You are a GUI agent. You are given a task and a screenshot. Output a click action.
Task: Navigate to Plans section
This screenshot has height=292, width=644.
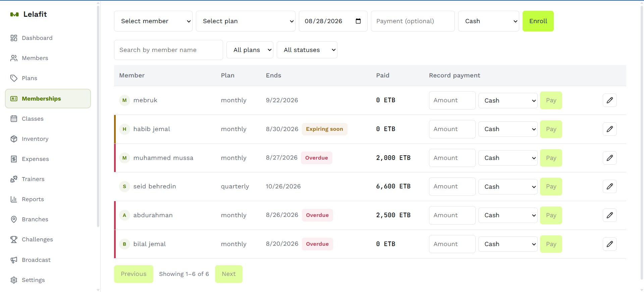tap(48, 78)
